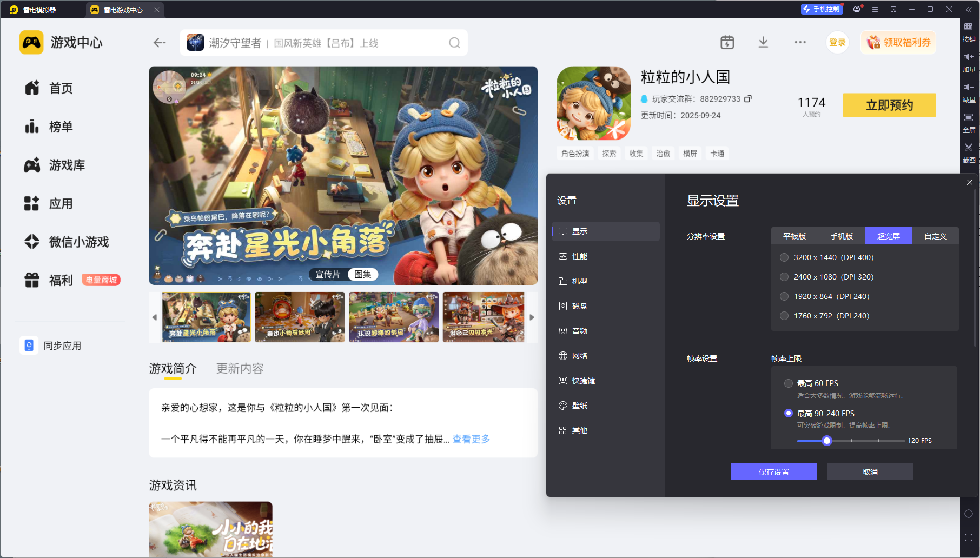Switch banner to 图集 gallery view
The width and height of the screenshot is (980, 558).
[x=362, y=274]
